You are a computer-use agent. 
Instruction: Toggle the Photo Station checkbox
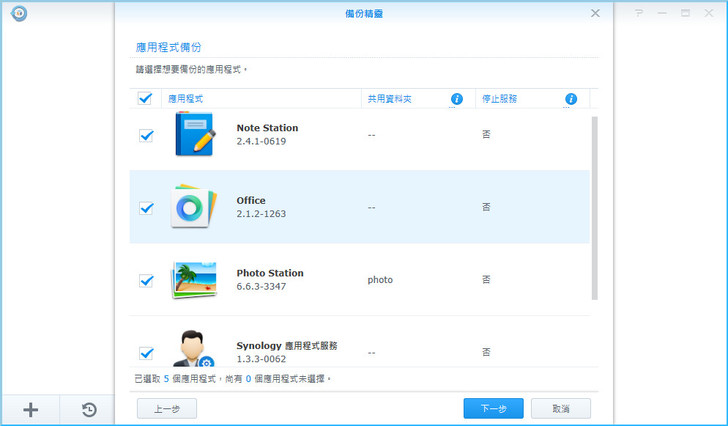coord(146,281)
